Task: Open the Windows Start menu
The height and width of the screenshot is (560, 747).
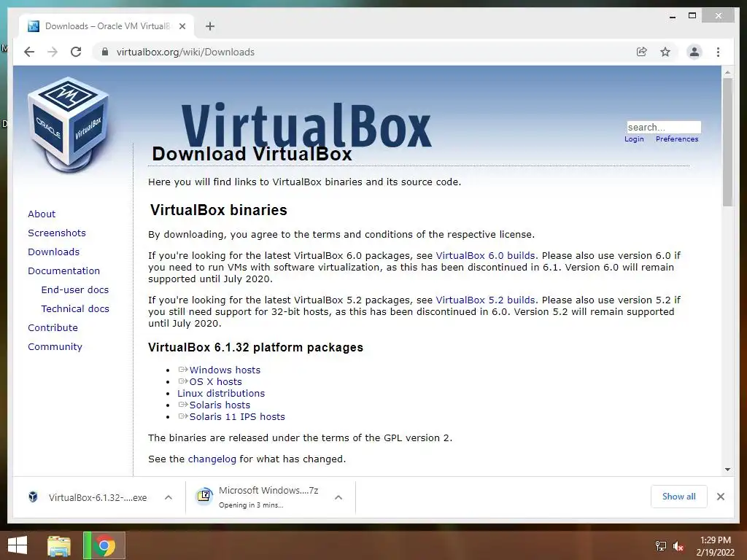Action: click(18, 545)
